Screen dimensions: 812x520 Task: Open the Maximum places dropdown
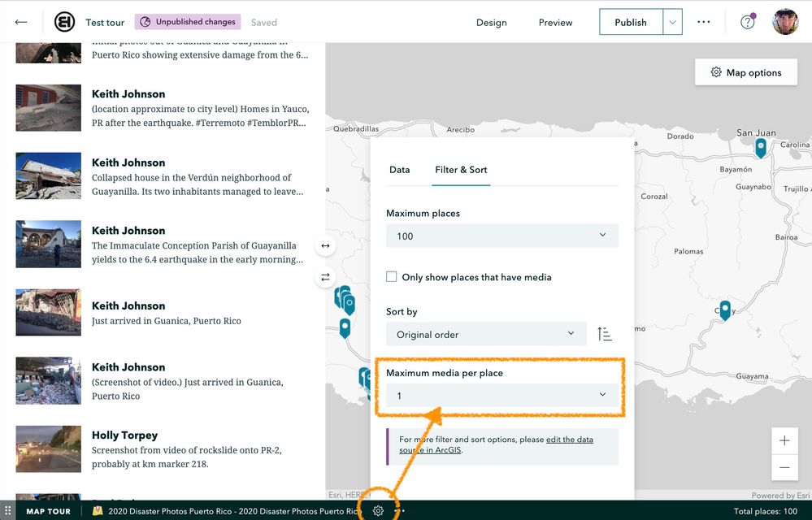click(x=502, y=234)
